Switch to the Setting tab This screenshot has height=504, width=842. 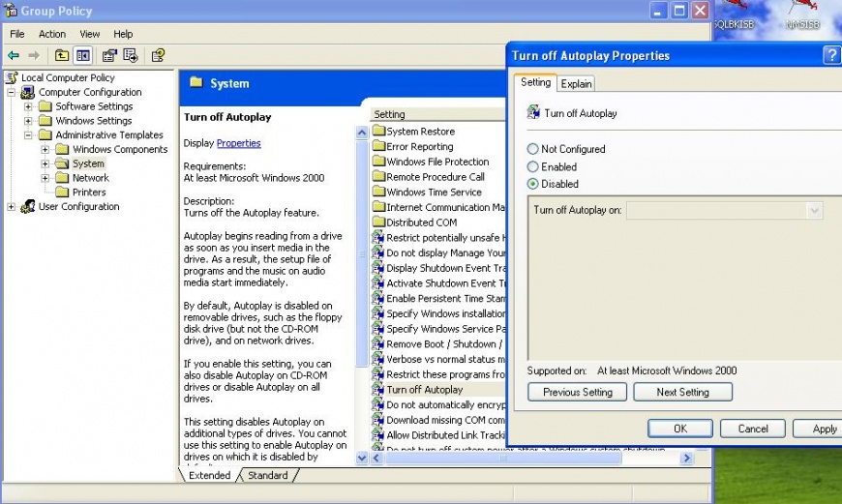point(535,82)
